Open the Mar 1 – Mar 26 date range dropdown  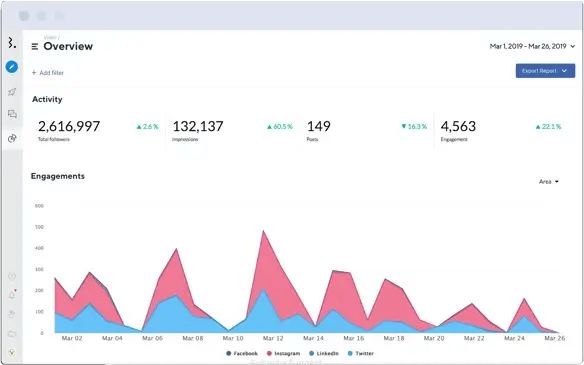[x=532, y=46]
